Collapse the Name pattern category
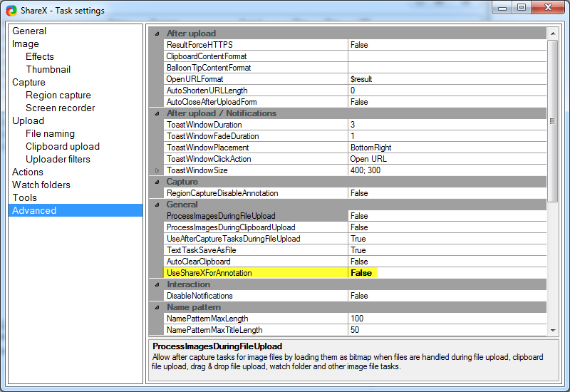Image resolution: width=570 pixels, height=392 pixels. pyautogui.click(x=157, y=307)
